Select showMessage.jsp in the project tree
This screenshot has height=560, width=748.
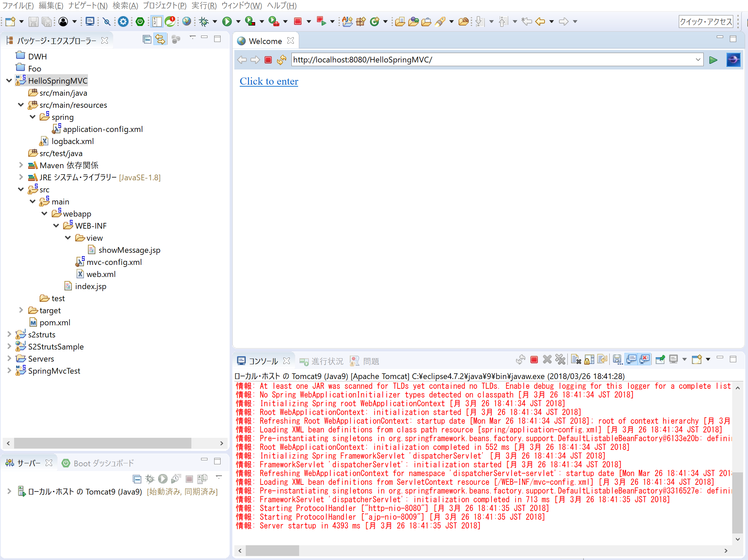click(130, 250)
